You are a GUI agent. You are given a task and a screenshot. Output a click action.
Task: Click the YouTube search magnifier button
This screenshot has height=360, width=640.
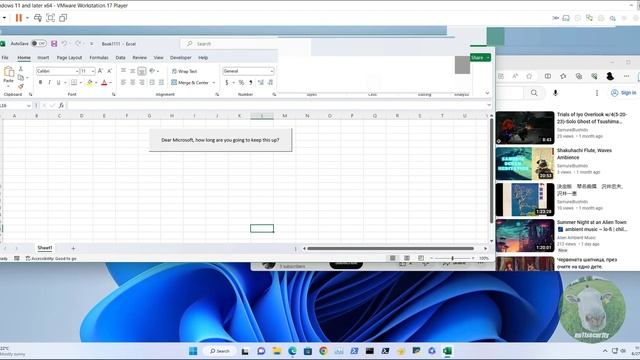534,93
